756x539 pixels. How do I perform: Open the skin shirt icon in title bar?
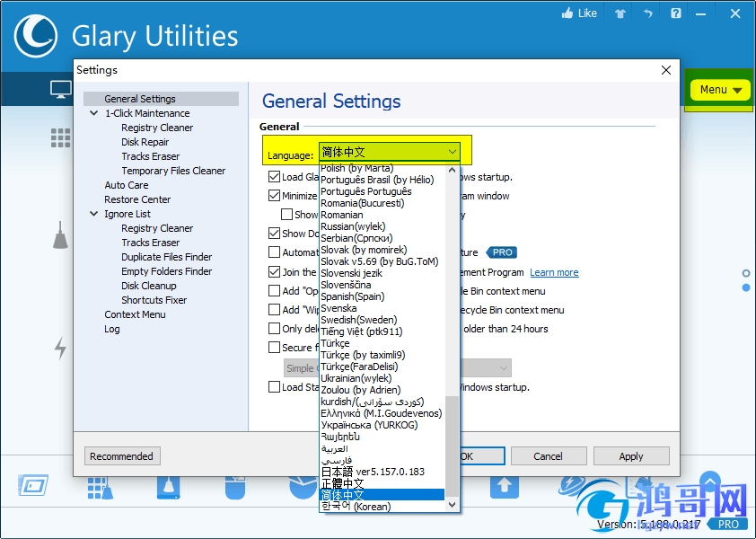point(620,13)
